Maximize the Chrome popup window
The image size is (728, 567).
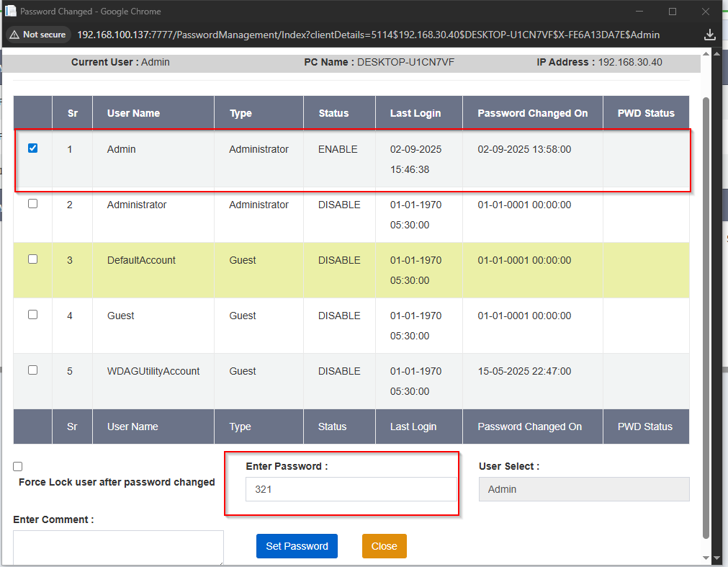click(672, 12)
